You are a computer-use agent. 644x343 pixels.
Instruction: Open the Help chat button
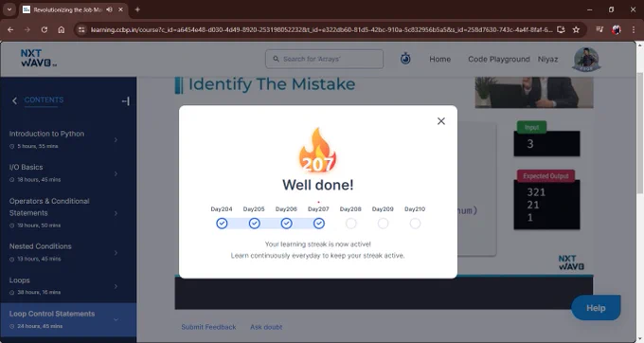point(596,308)
